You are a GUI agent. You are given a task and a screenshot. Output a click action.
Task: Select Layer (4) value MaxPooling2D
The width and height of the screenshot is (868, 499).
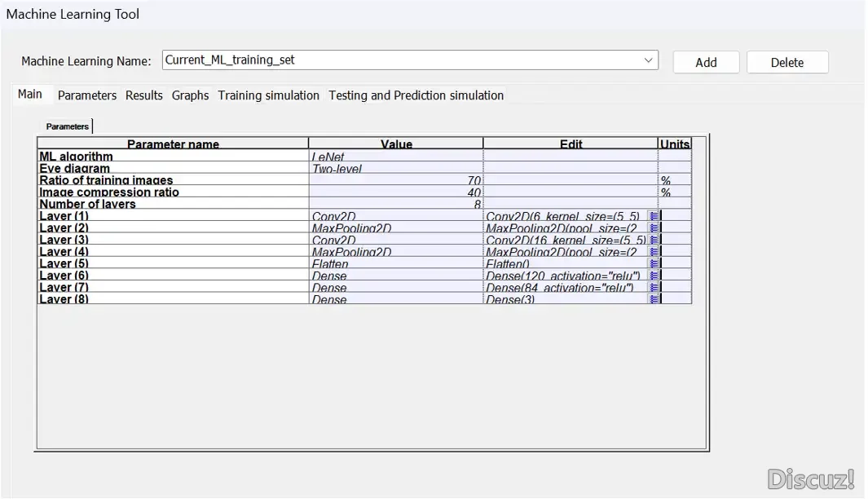[x=396, y=251]
